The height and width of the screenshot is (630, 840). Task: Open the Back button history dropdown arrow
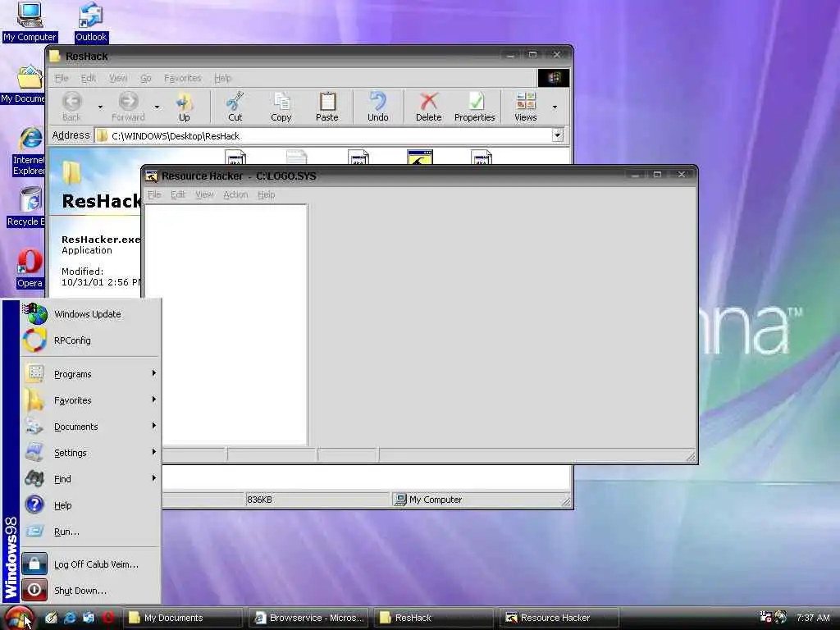point(100,107)
